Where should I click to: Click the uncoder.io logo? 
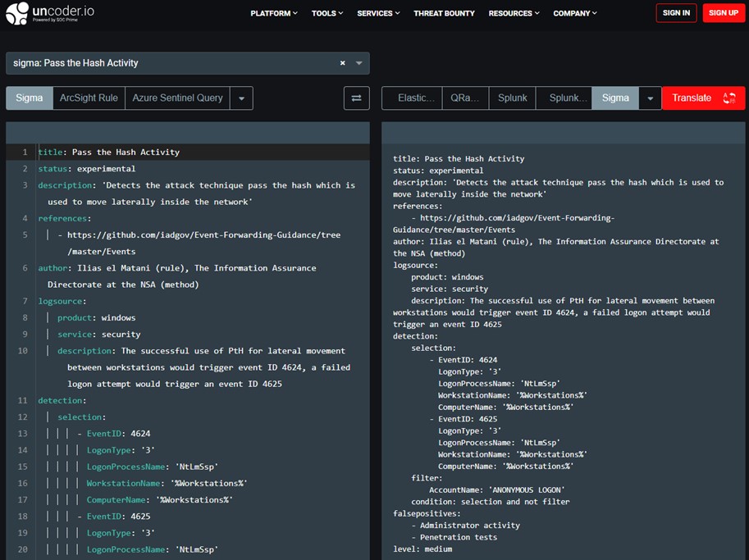click(51, 14)
